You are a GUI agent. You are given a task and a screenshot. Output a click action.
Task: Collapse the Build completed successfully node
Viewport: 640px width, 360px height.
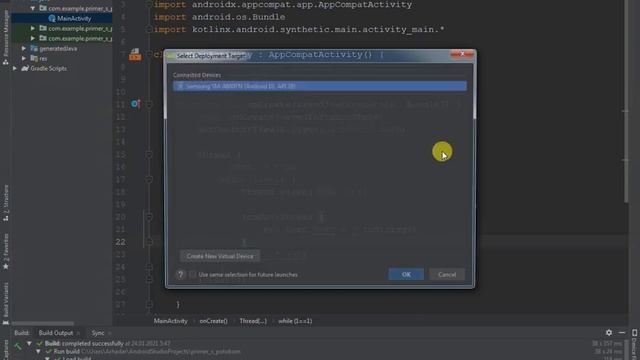click(29, 344)
